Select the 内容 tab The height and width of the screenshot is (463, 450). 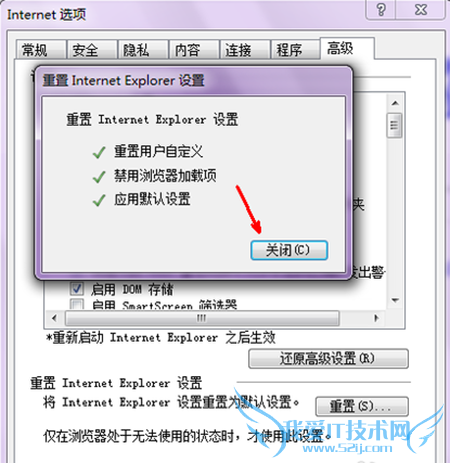pos(194,50)
